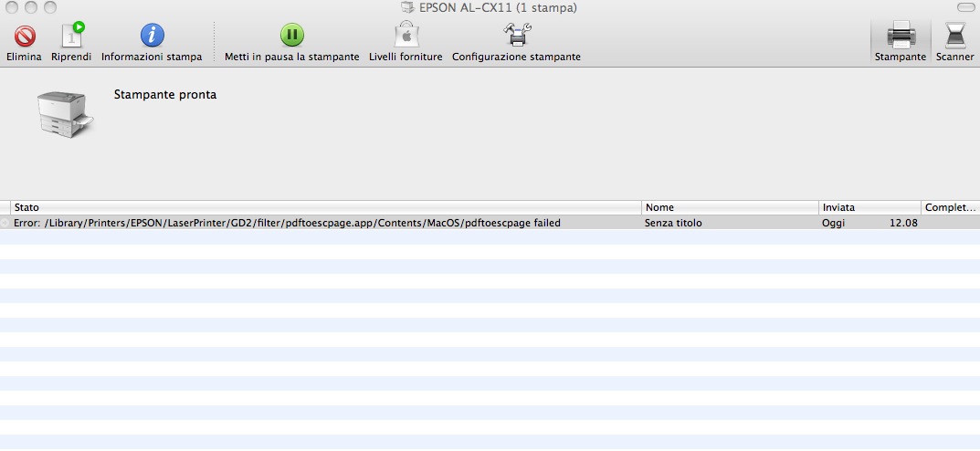Click the Stampante pronta status text
Viewport: 980px width, 451px height.
165,95
